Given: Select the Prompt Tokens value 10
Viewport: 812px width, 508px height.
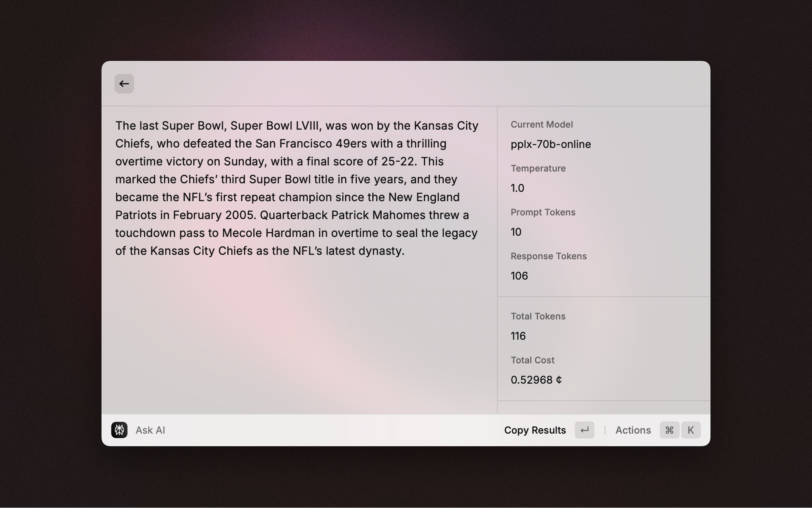Looking at the screenshot, I should 516,232.
